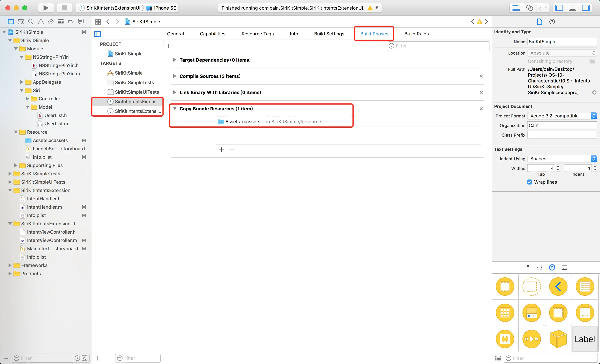Click the Organization text field

point(562,125)
